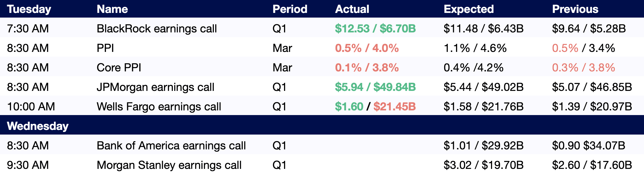Open the Wells Fargo earnings call entry

(159, 107)
